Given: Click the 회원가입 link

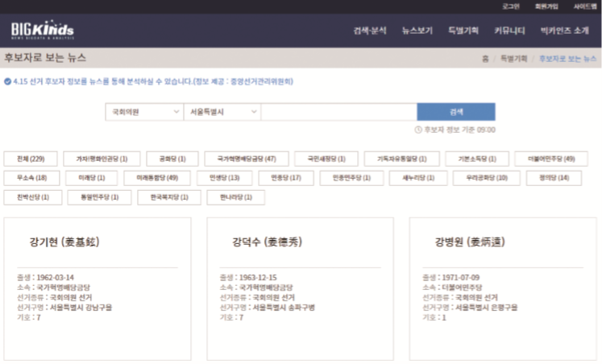Looking at the screenshot, I should (546, 6).
